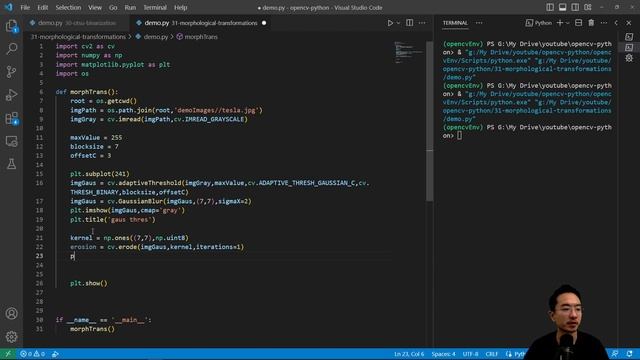Open notifications bell in status bar
The height and width of the screenshot is (360, 640).
coord(629,354)
